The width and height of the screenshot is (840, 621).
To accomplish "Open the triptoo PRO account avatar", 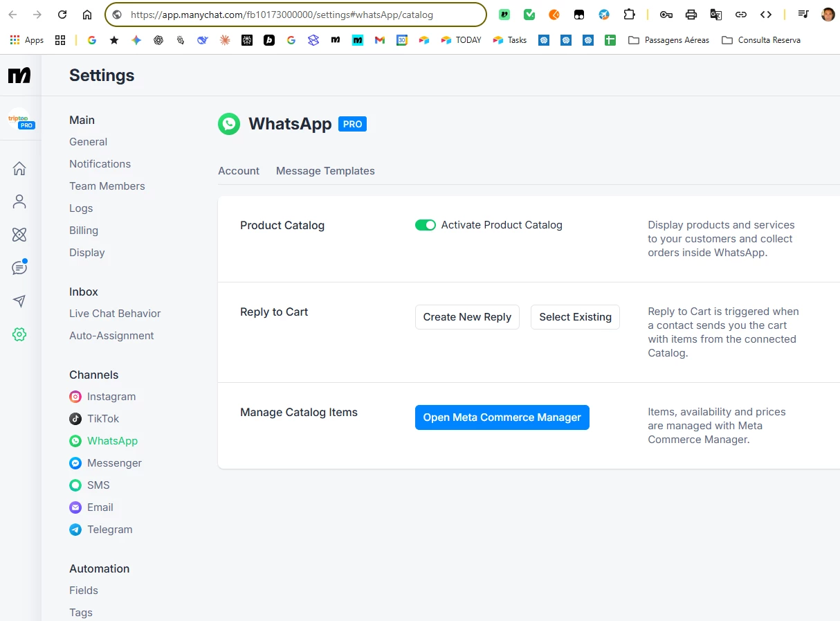I will click(20, 120).
